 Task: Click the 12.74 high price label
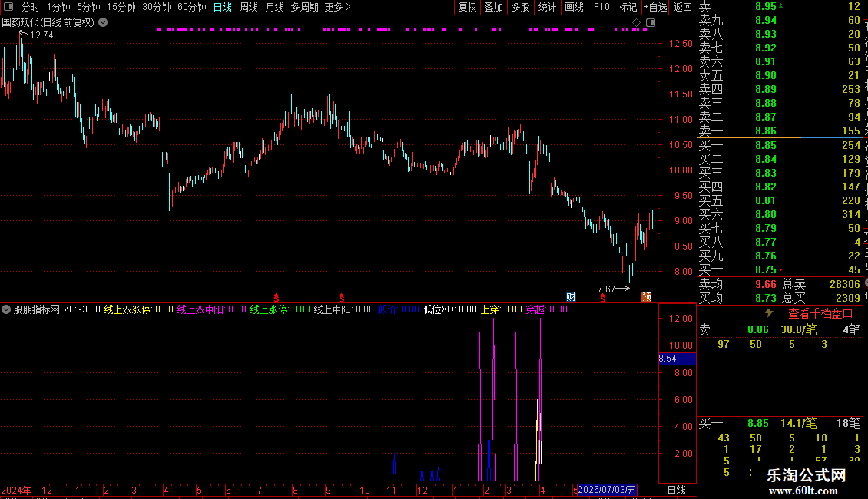pyautogui.click(x=41, y=35)
